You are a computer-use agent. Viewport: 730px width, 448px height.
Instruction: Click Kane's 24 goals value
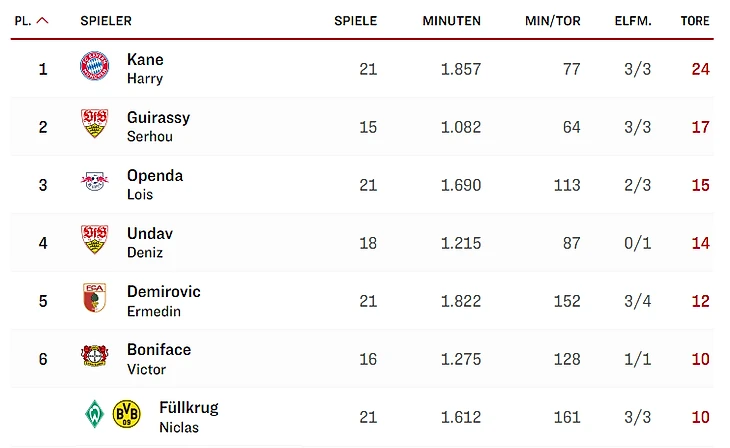click(700, 69)
